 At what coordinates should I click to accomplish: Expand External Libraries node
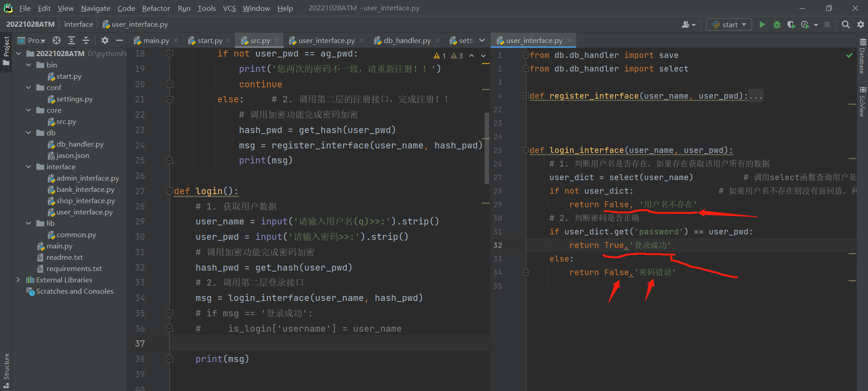tap(18, 280)
